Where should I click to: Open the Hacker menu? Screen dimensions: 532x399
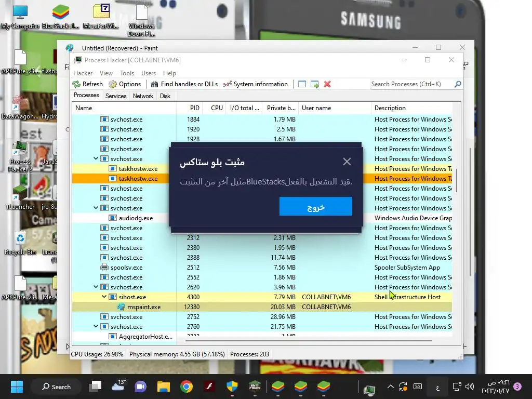click(83, 73)
